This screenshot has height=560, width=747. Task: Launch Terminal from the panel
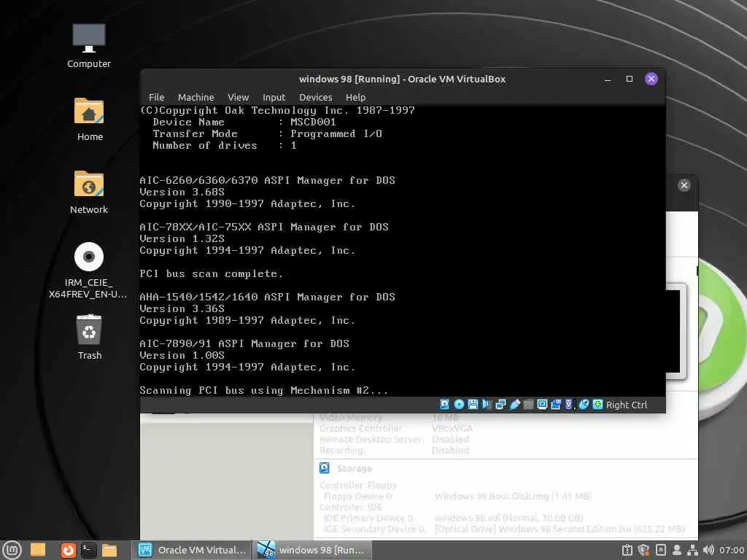[88, 551]
